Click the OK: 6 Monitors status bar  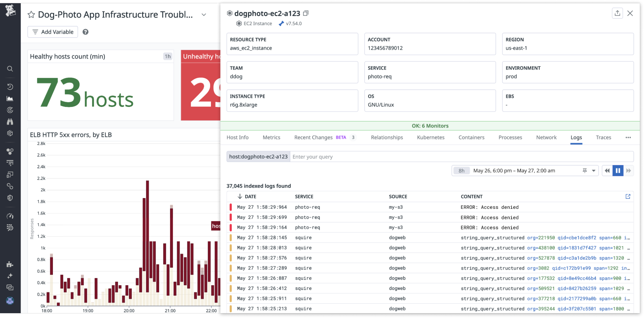click(430, 126)
